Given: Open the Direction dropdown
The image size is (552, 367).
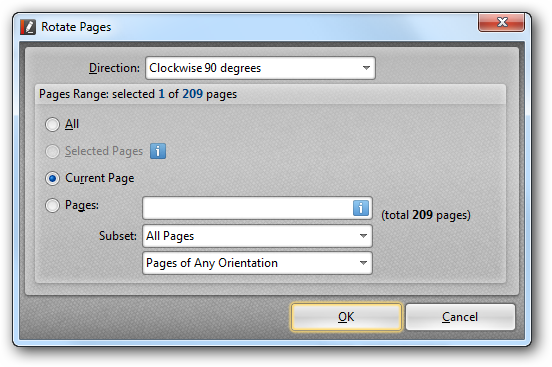Looking at the screenshot, I should click(x=260, y=68).
